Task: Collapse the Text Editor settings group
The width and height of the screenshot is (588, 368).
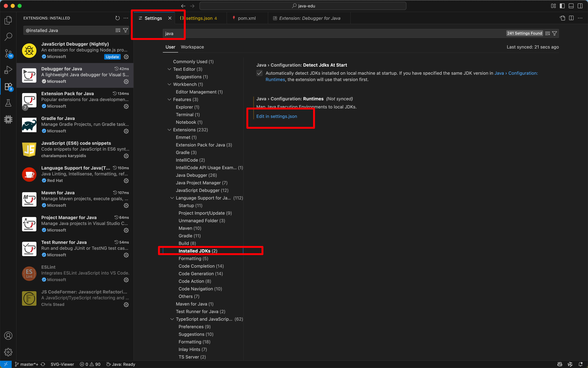Action: tap(169, 69)
